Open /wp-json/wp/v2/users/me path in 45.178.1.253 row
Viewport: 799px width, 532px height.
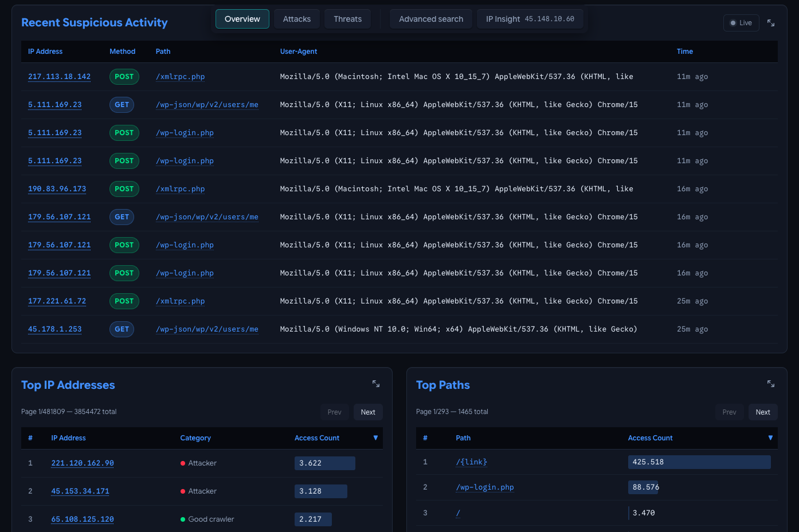coord(207,329)
